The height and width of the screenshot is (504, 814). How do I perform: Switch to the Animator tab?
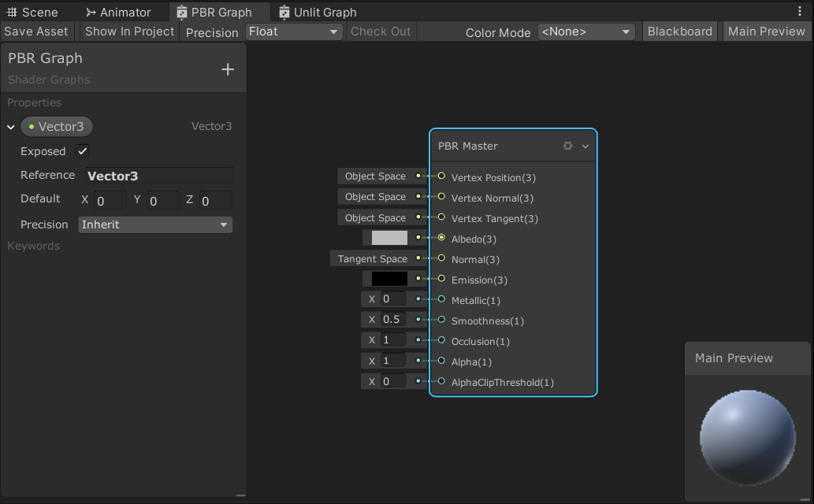coord(118,12)
